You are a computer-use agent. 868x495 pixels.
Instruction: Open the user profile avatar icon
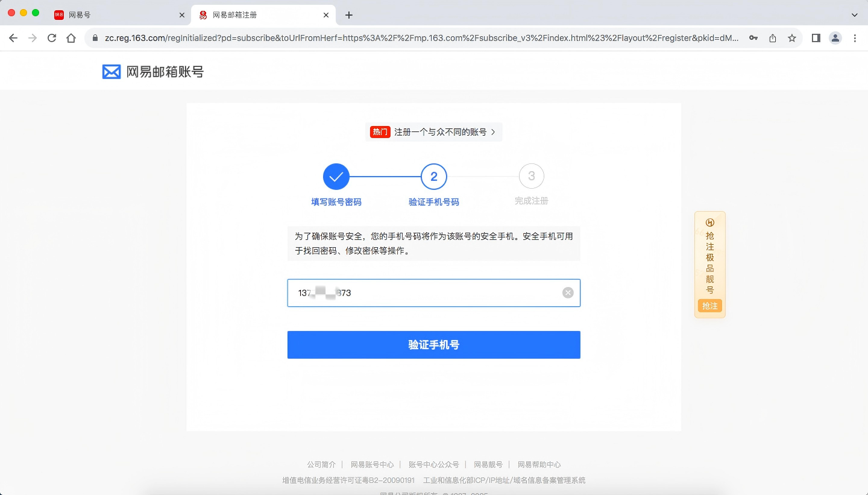pyautogui.click(x=835, y=38)
